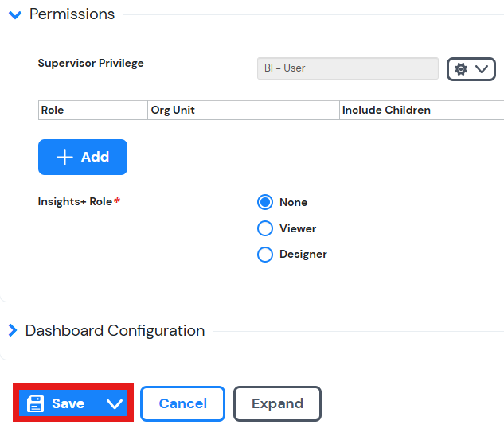The height and width of the screenshot is (432, 504).
Task: Select the Viewer Insights+ role
Action: coord(265,228)
